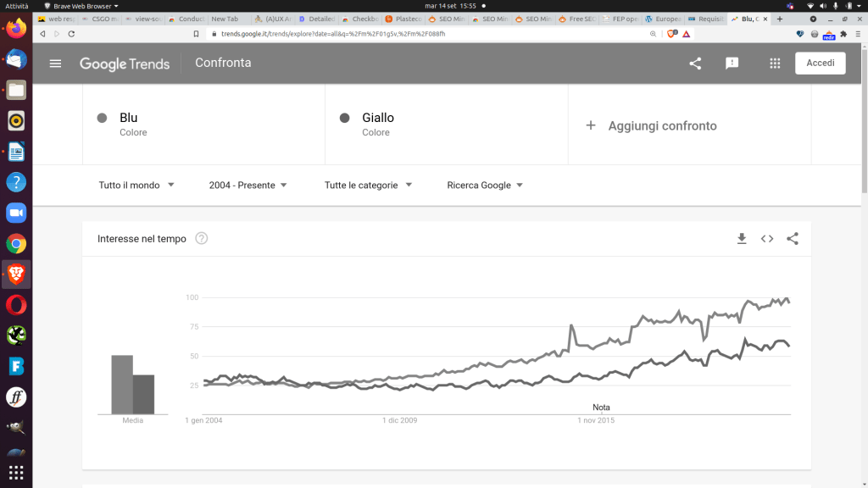Show help for Interesse nel tempo
This screenshot has width=868, height=488.
[202, 239]
